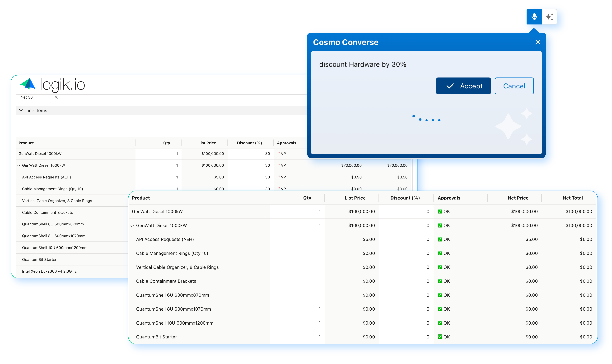The image size is (612, 364).
Task: Collapse GenWatt Diesel 1000kW in the front table
Action: coord(132,226)
